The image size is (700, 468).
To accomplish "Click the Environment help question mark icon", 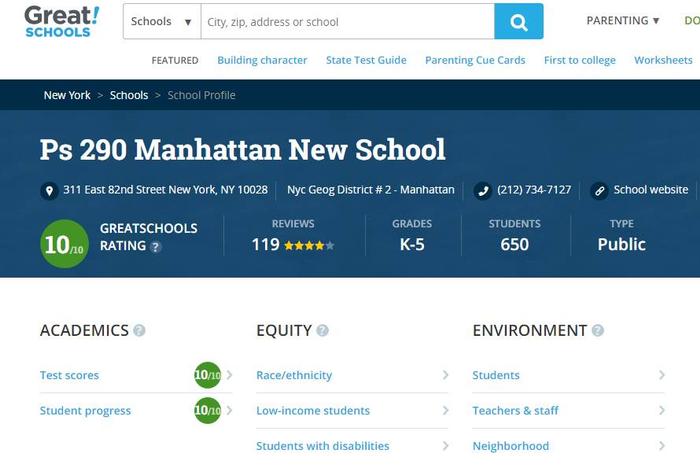I will pos(598,330).
